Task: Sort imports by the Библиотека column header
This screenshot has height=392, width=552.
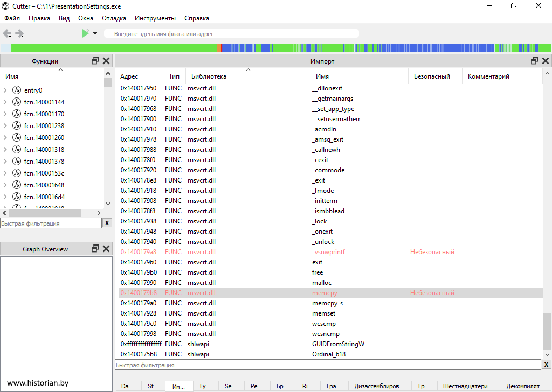Action: point(209,76)
